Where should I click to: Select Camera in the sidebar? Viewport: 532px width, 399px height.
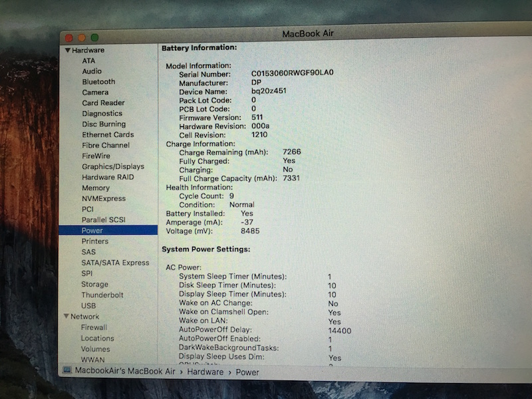pos(95,92)
